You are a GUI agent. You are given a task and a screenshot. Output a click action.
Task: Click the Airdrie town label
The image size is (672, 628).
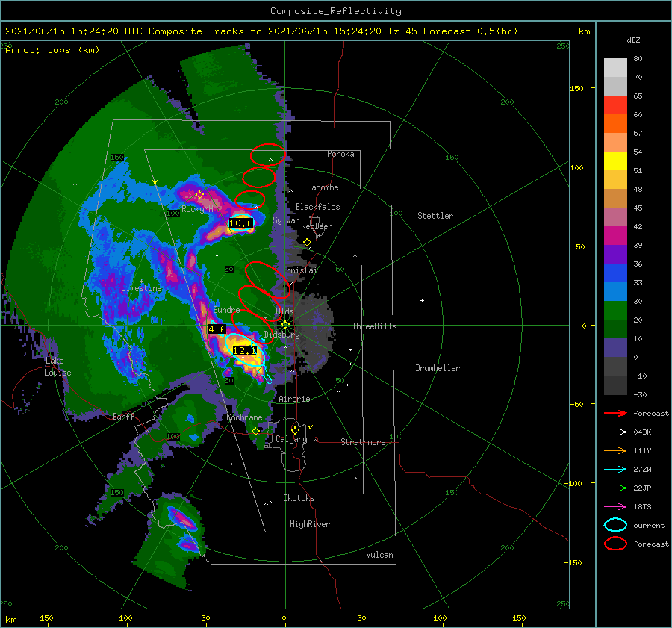coord(294,399)
